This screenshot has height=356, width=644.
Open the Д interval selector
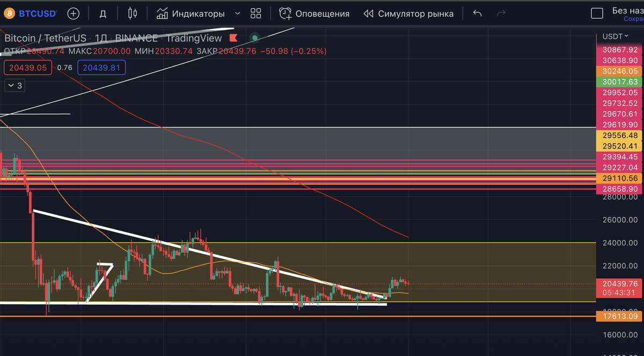(102, 13)
